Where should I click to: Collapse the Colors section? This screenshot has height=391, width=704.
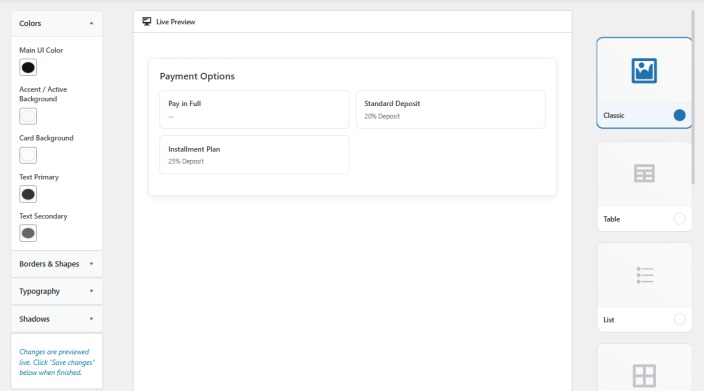(x=57, y=23)
